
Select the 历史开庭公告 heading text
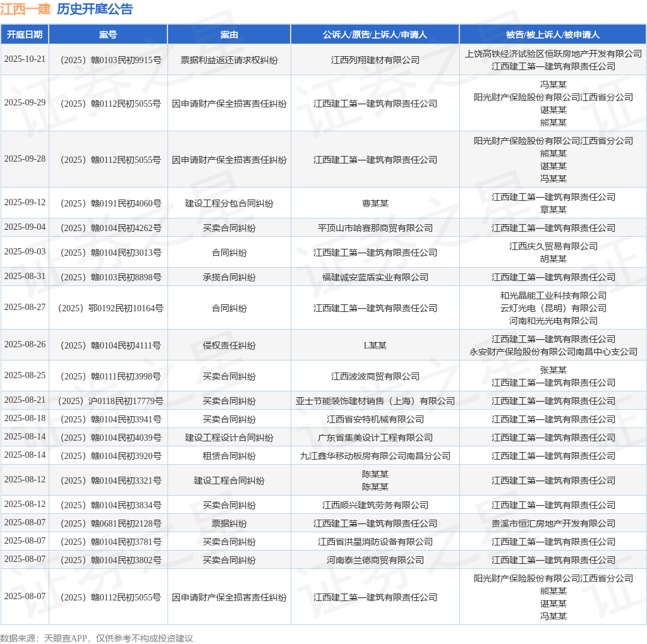click(x=95, y=9)
